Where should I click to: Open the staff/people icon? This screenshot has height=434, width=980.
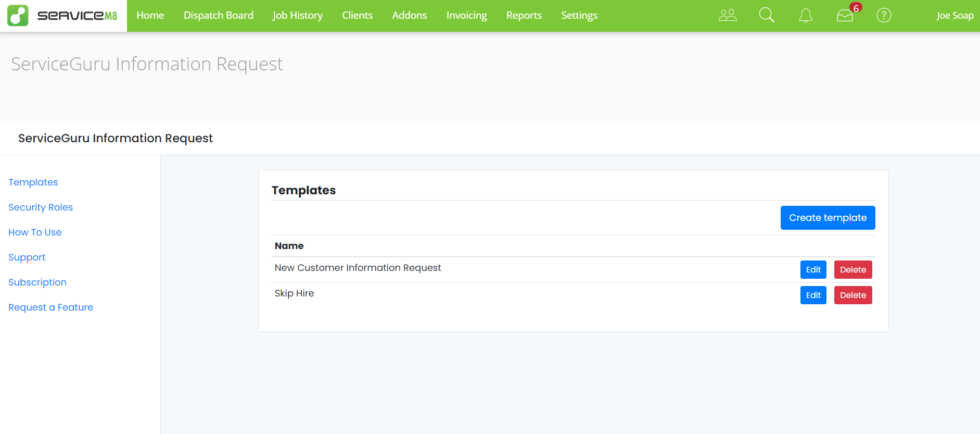728,15
